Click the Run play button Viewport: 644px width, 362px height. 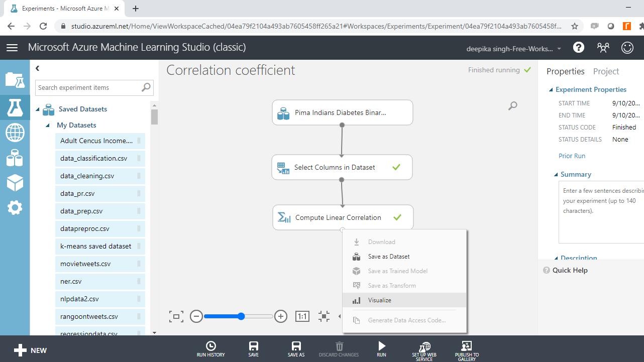(x=382, y=349)
